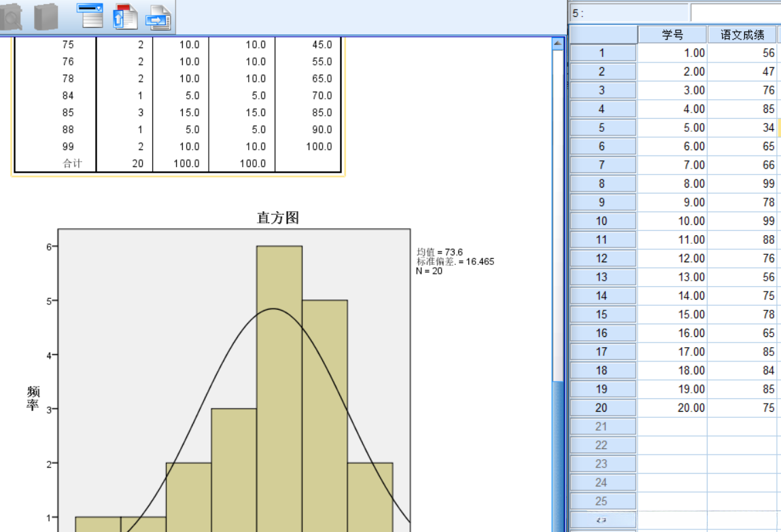Select row header 20 in data editor

click(x=603, y=408)
